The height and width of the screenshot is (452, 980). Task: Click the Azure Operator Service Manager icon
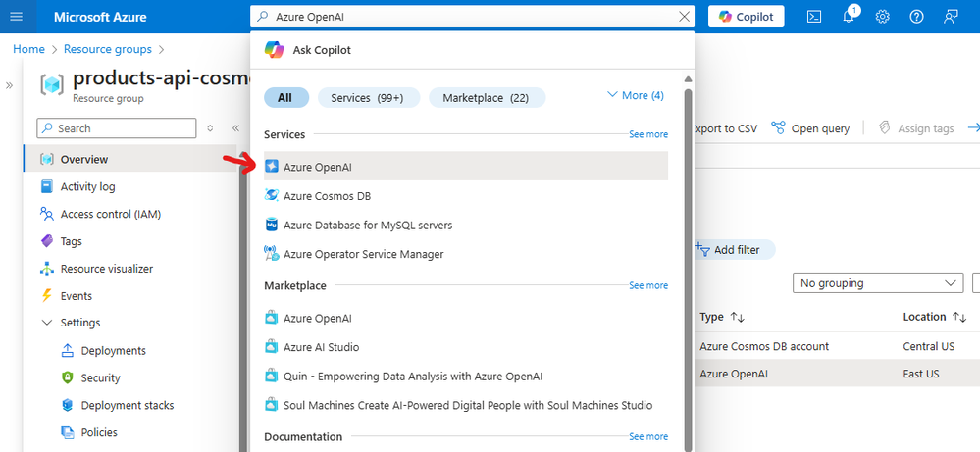pos(272,254)
